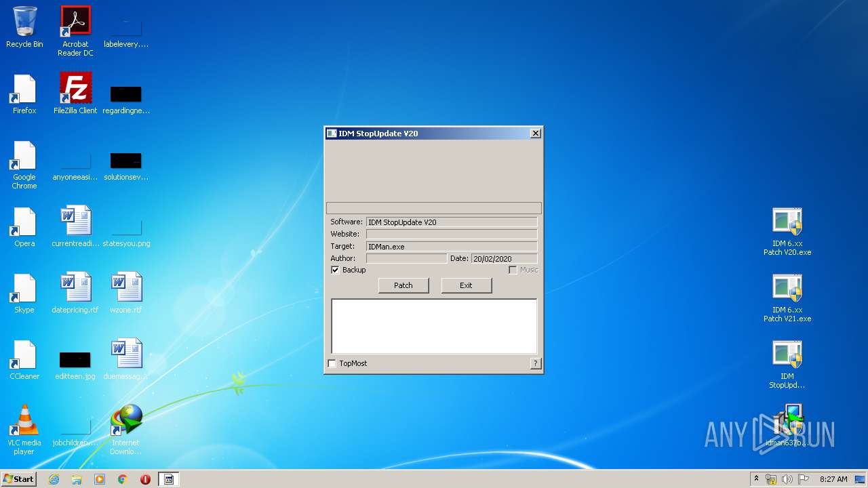Select the CCleaner desktop shortcut

24,360
